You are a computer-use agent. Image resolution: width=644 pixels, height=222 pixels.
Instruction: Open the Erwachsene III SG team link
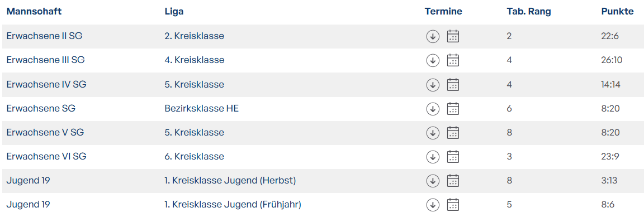pos(46,60)
